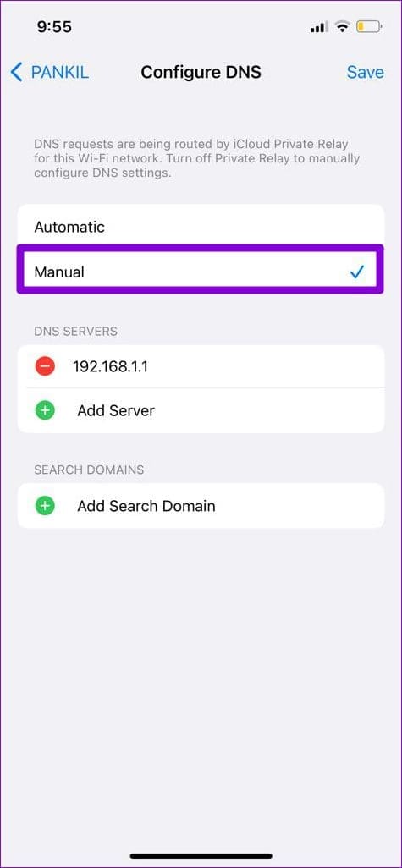
Task: Tap the Add Search Domain label
Action: pyautogui.click(x=146, y=506)
